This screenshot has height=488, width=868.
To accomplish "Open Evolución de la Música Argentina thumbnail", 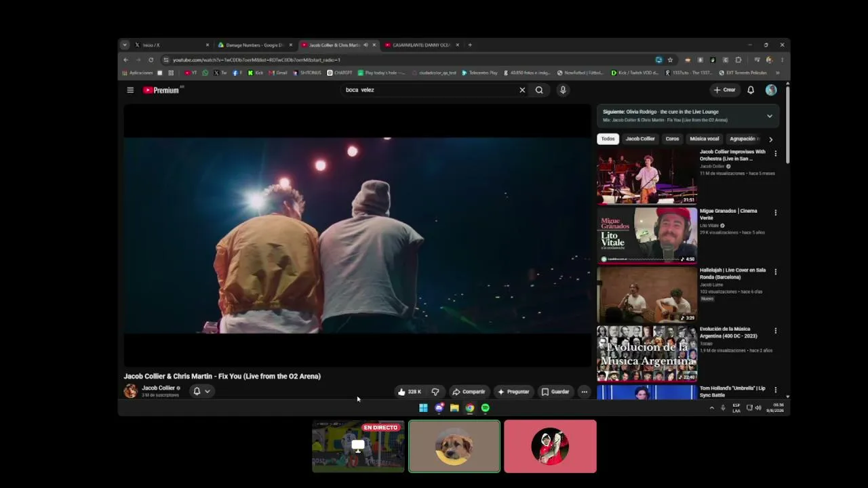I will coord(647,353).
